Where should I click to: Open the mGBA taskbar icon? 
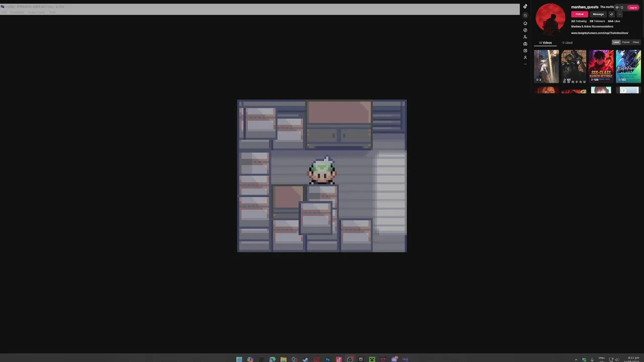tap(405, 359)
